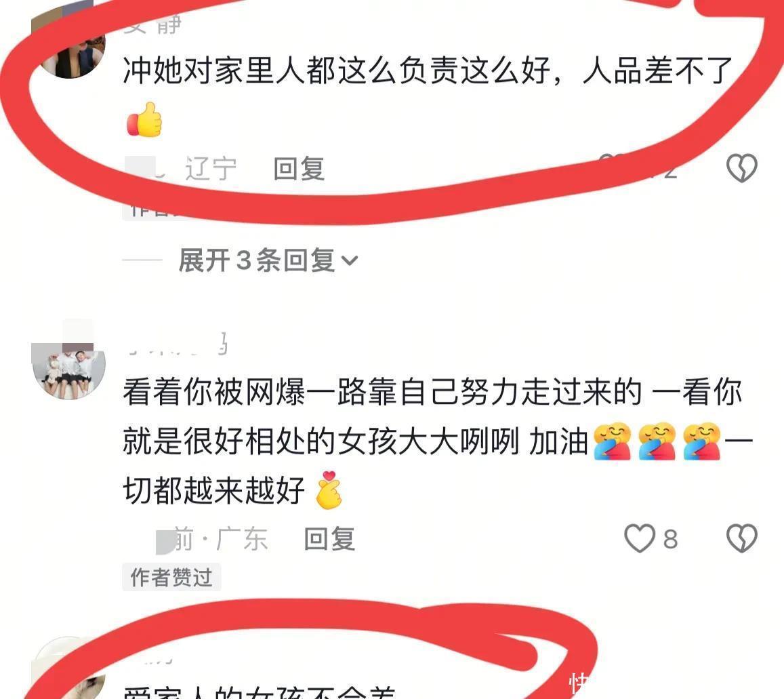Open avatar of the 广东 commenter
This screenshot has width=784, height=699.
68,365
